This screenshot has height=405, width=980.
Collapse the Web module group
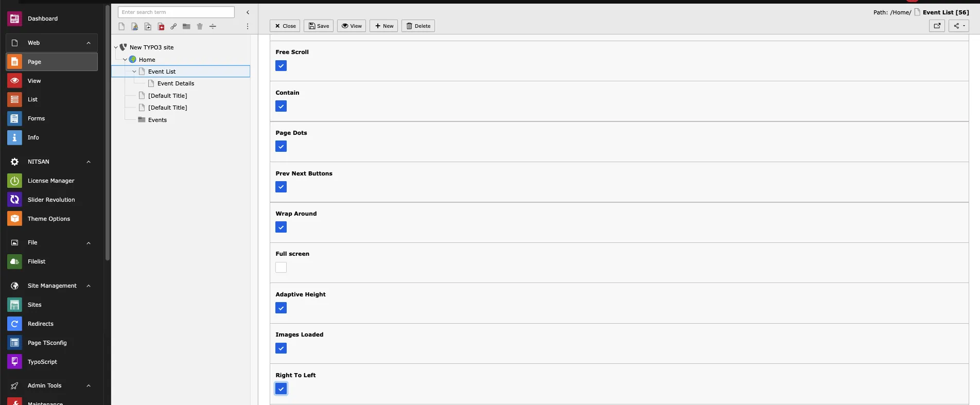tap(89, 43)
